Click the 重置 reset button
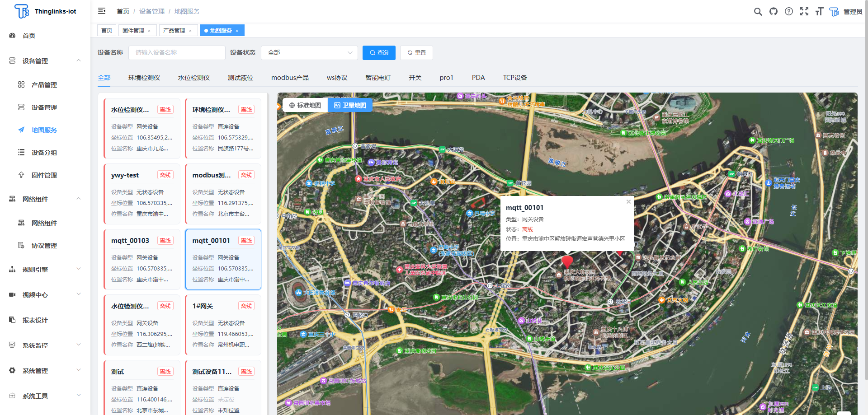The height and width of the screenshot is (415, 868). tap(416, 53)
